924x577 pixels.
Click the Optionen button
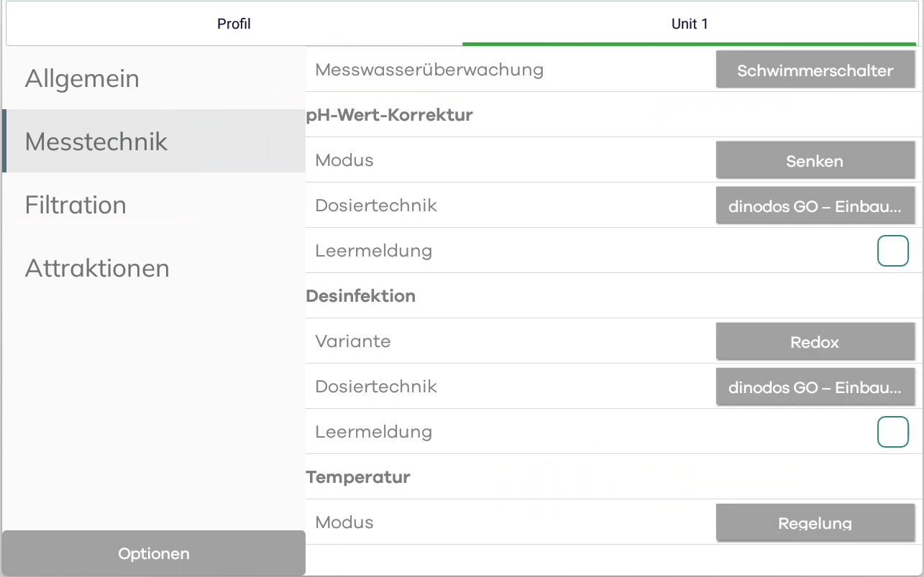154,553
